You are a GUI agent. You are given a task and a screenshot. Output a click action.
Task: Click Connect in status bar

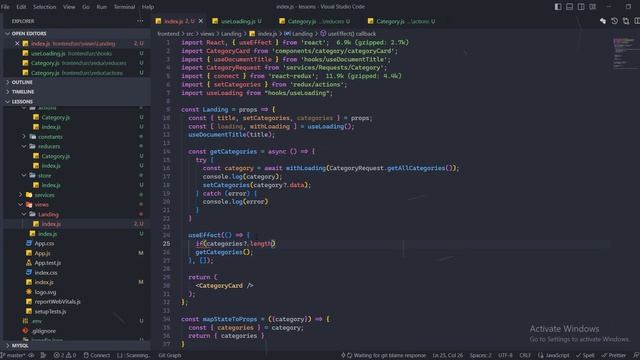(97, 356)
